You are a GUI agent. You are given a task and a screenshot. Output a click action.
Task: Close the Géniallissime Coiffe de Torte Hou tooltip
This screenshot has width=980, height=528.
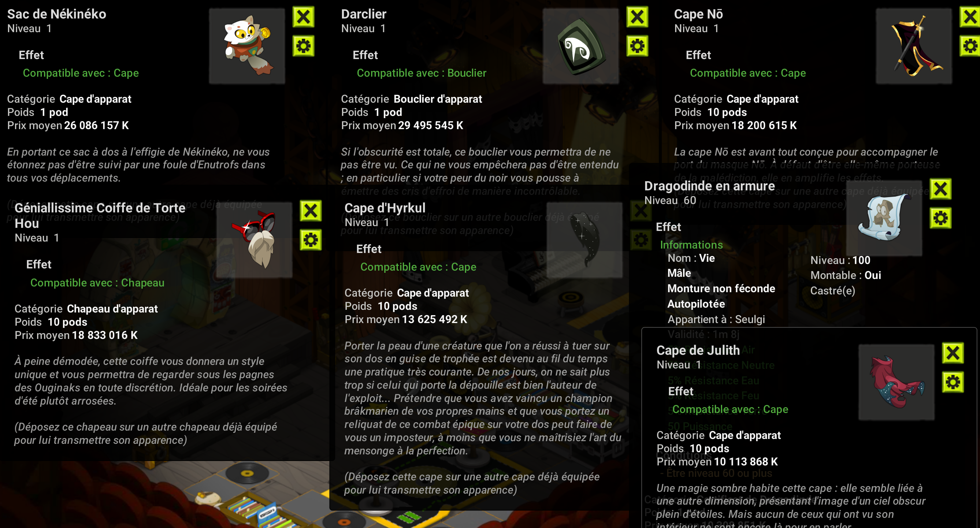[311, 211]
